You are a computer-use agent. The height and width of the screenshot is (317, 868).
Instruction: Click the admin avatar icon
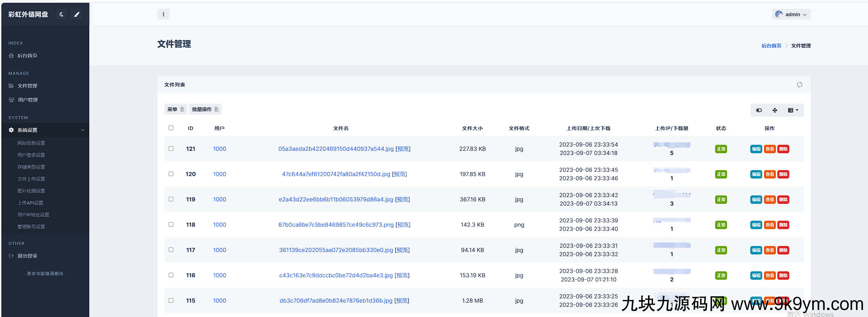[779, 14]
